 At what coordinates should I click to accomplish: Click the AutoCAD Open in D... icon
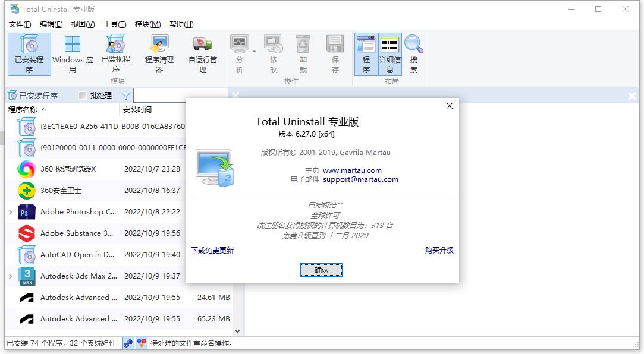point(27,255)
